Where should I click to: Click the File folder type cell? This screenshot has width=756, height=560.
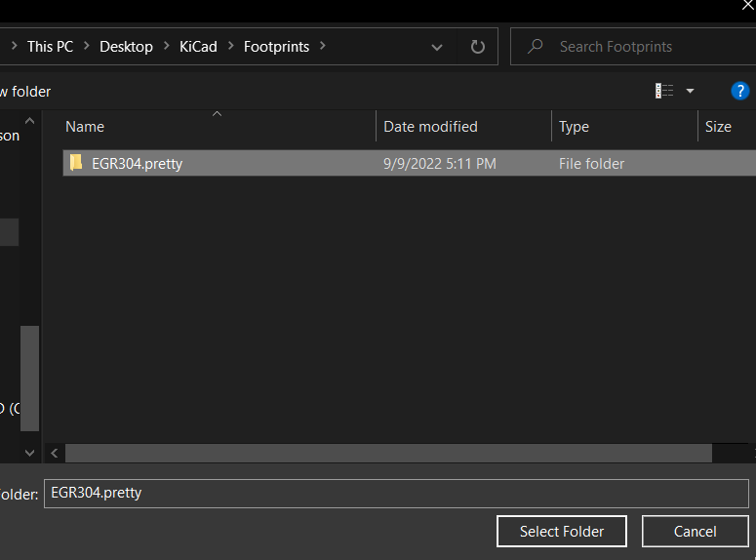point(591,164)
